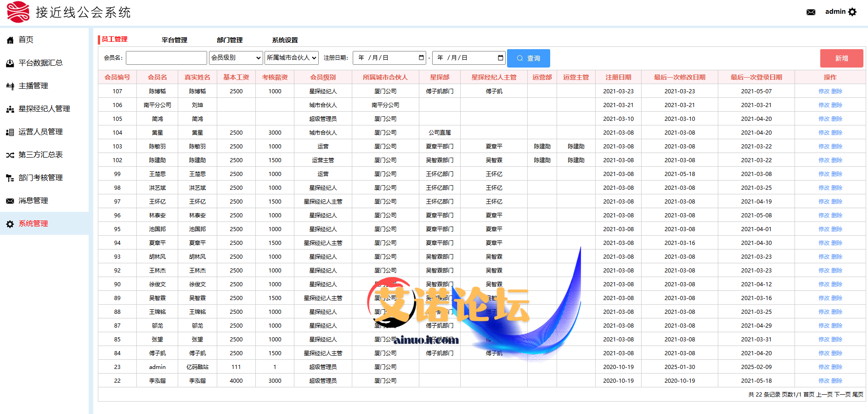Click 删除 for member 107
Screen dimensions: 868x414
tap(837, 91)
